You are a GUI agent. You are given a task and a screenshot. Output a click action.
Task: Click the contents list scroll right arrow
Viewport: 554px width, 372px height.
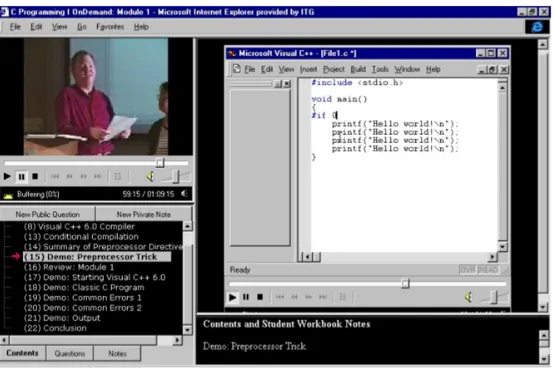pyautogui.click(x=177, y=340)
